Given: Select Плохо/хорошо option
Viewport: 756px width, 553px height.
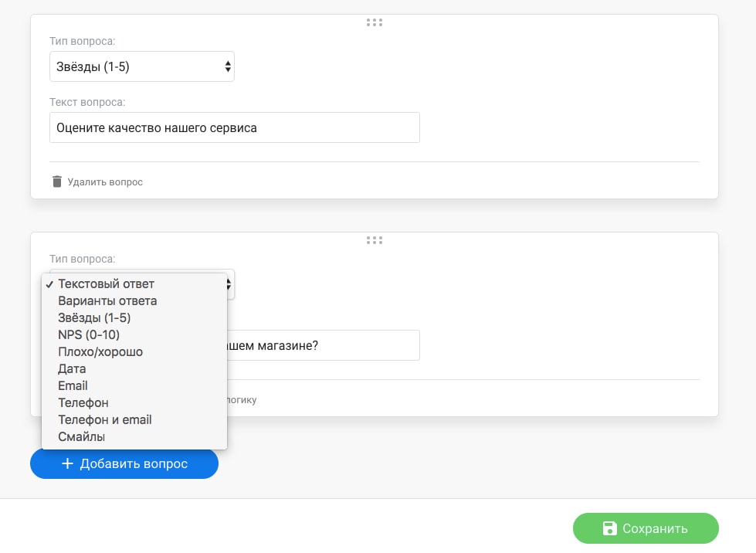Looking at the screenshot, I should pos(100,352).
